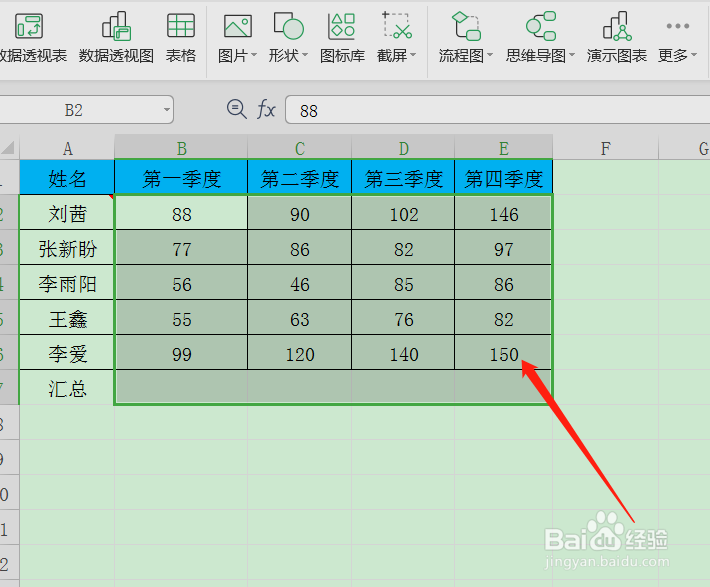
Task: Select the cell with value 140
Action: [403, 353]
